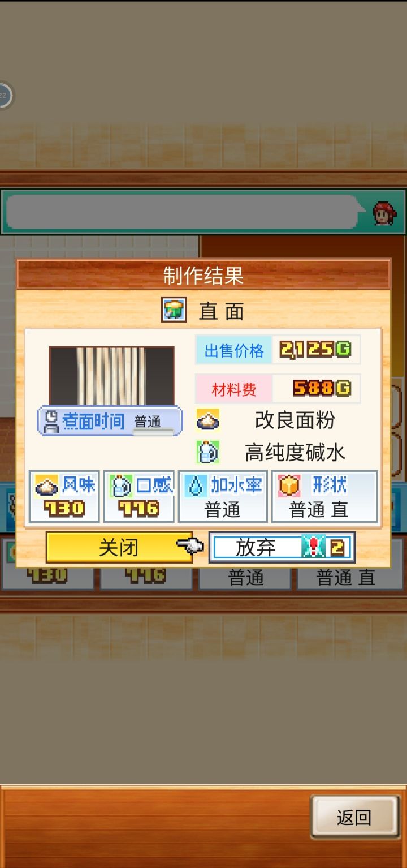Tap the bottle icon beside 高纯度碱水
This screenshot has height=868, width=407.
coord(208,452)
